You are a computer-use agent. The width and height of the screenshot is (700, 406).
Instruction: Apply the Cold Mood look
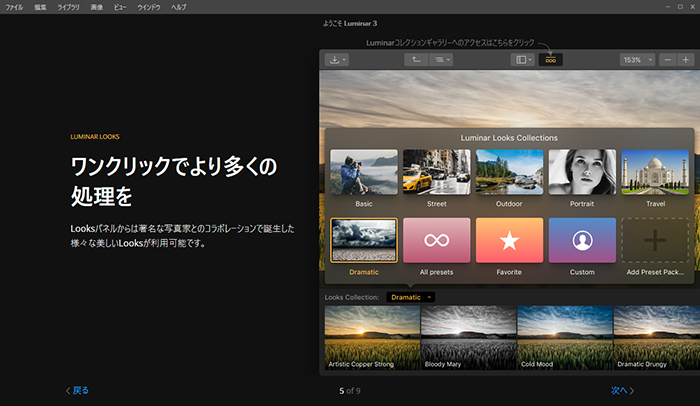tap(565, 338)
